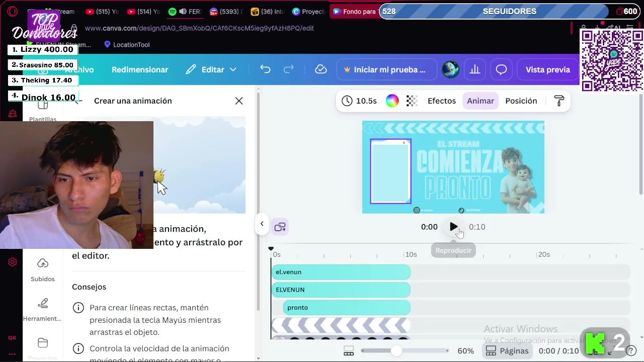This screenshot has height=362, width=644.
Task: Toggle the Páginas view button
Action: 507,351
